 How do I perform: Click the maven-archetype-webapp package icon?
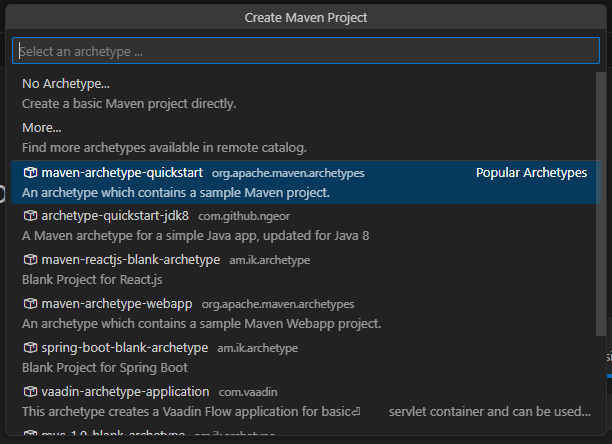pos(30,304)
